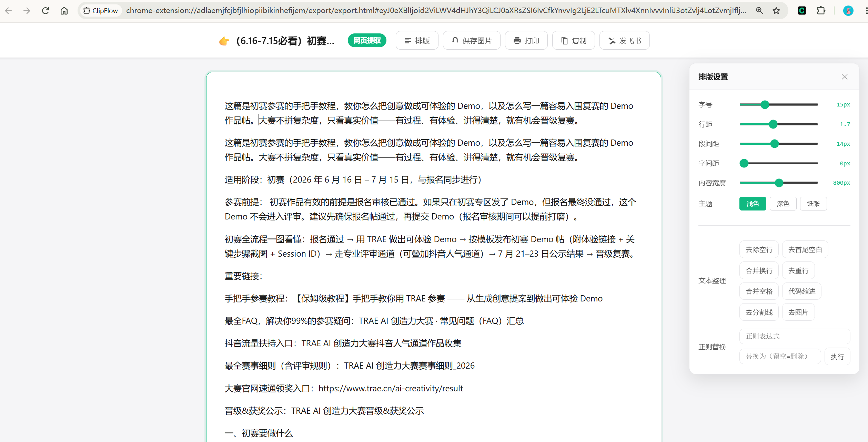Click the 晋级&获奖公示 line

click(324, 411)
